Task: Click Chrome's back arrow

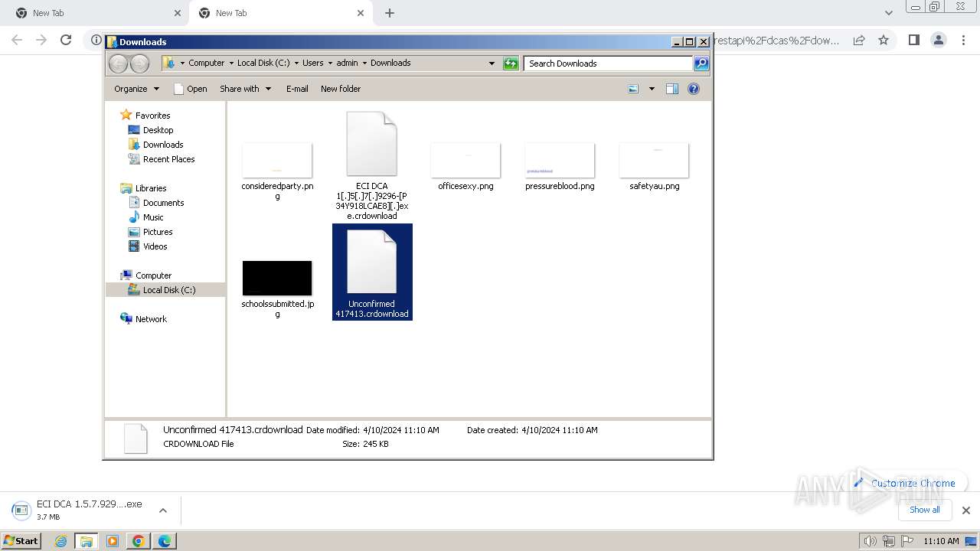Action: (x=17, y=40)
